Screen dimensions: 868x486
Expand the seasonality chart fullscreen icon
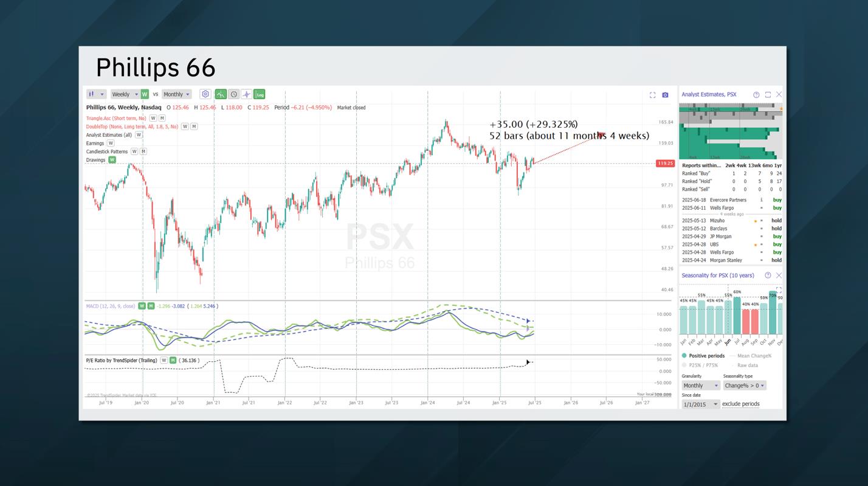(x=779, y=290)
